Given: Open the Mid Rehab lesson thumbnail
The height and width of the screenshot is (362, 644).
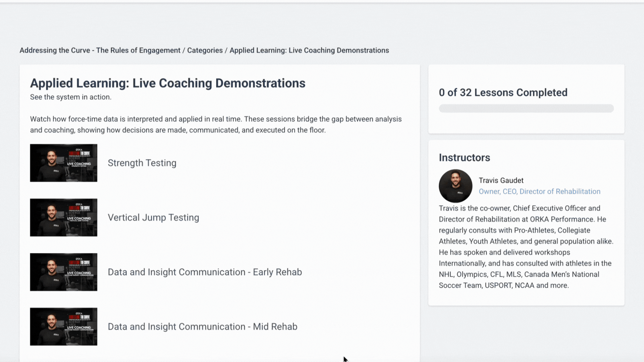Looking at the screenshot, I should [x=64, y=326].
